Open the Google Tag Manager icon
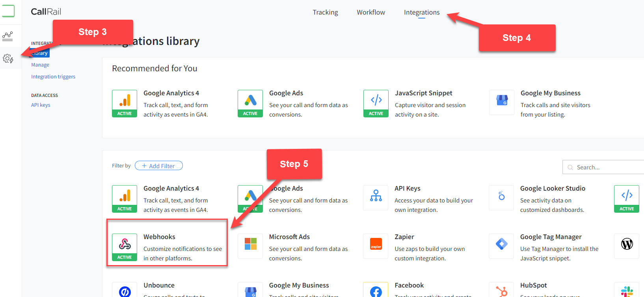This screenshot has height=297, width=644. pyautogui.click(x=501, y=245)
